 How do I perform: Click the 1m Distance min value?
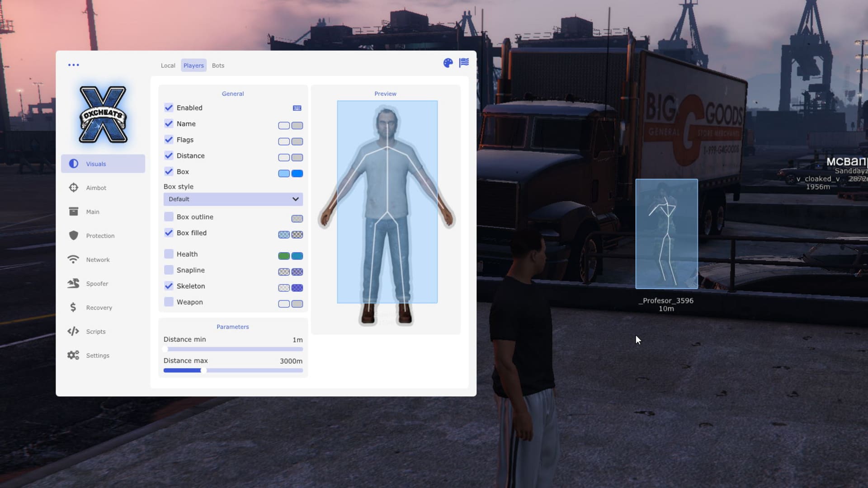click(297, 340)
